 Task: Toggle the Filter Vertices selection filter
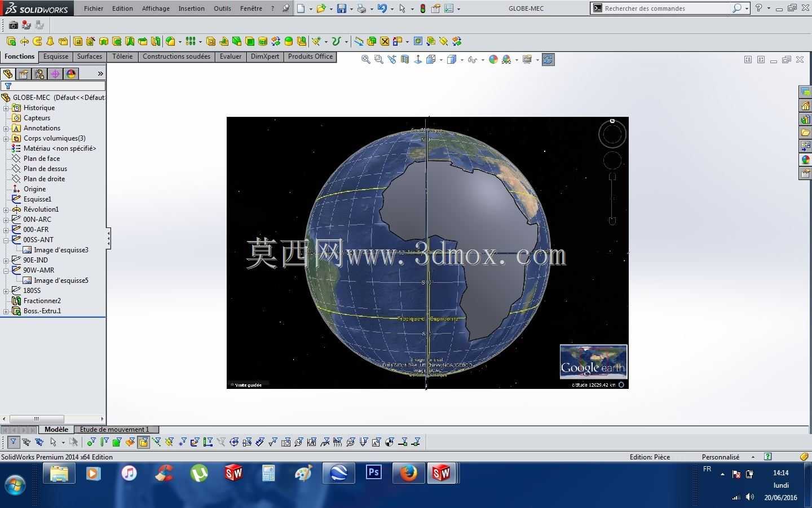(91, 442)
